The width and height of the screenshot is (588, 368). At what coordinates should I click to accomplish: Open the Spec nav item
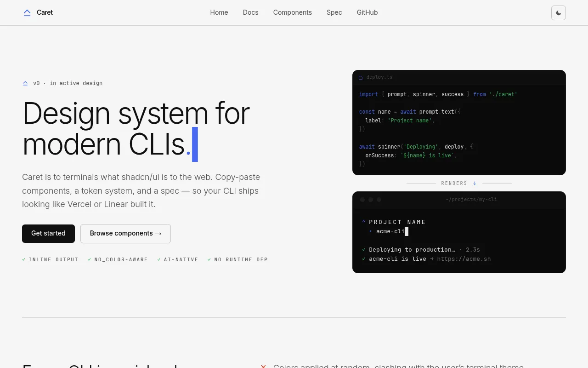(334, 12)
